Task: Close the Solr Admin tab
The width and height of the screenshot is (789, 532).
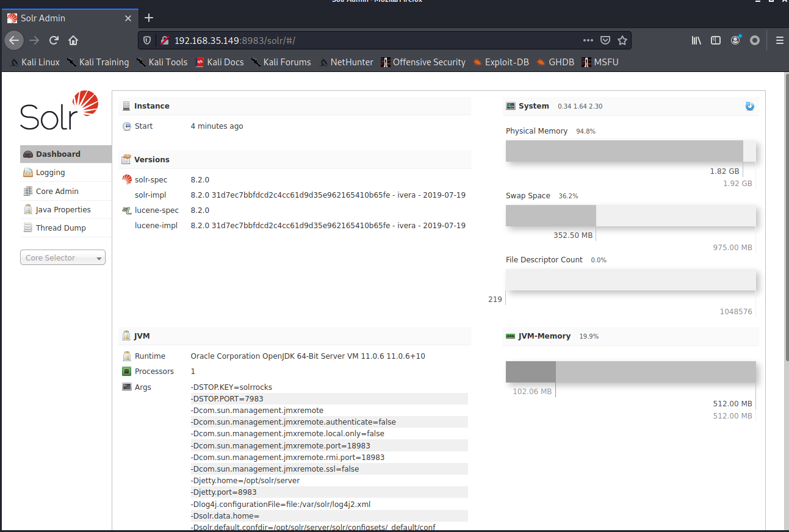Action: [128, 18]
